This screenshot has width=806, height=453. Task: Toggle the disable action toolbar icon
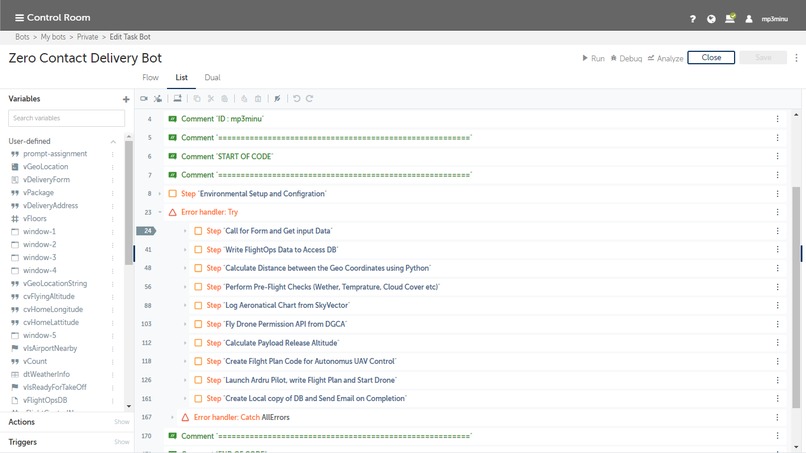pos(277,99)
